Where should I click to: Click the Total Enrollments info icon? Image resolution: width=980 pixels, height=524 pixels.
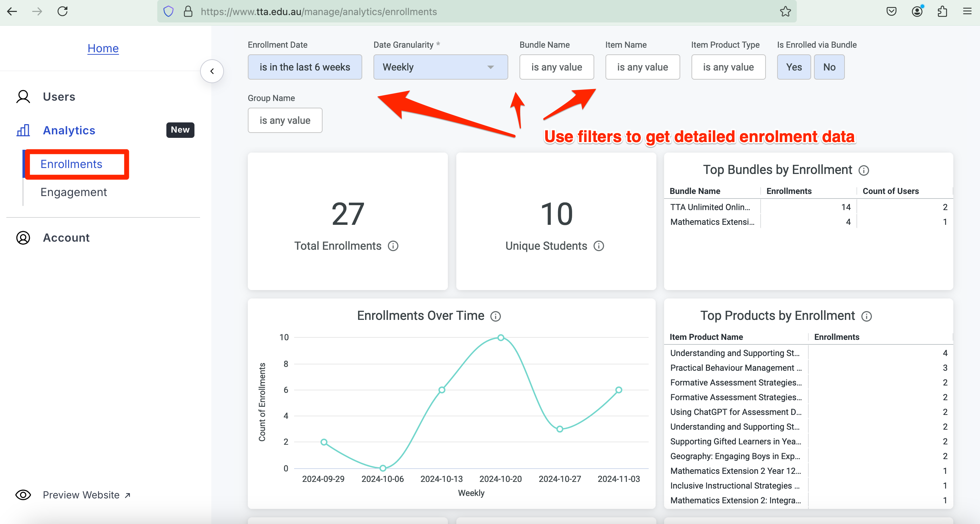tap(393, 246)
